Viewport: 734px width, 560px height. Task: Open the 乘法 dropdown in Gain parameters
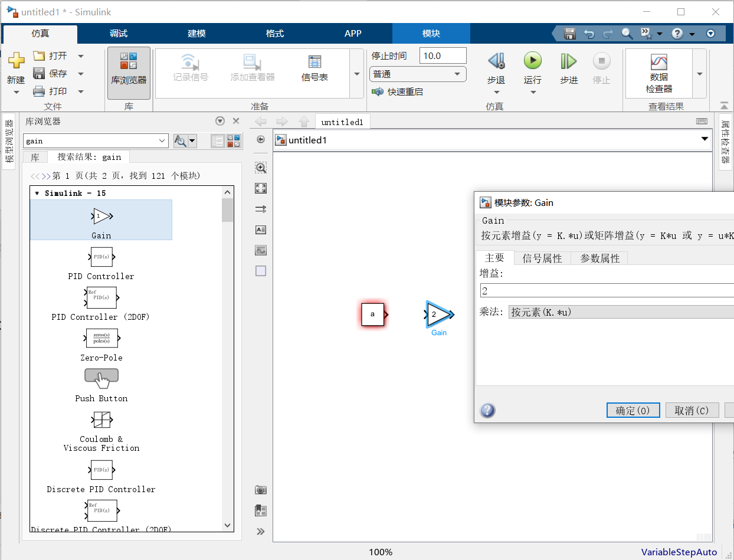(x=620, y=312)
